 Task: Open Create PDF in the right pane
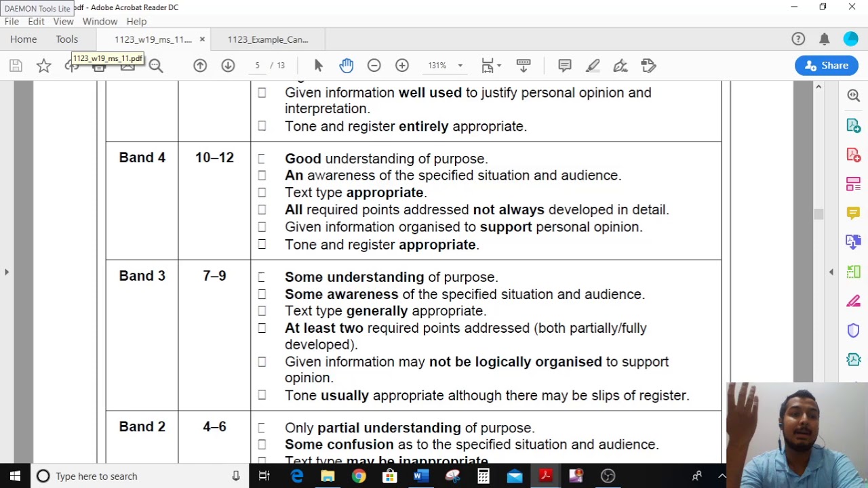point(854,155)
